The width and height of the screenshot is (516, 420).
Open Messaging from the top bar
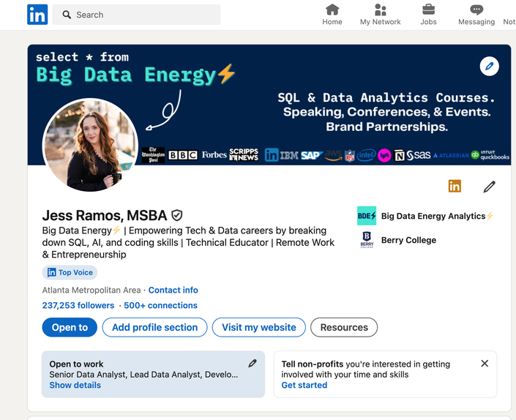(476, 15)
